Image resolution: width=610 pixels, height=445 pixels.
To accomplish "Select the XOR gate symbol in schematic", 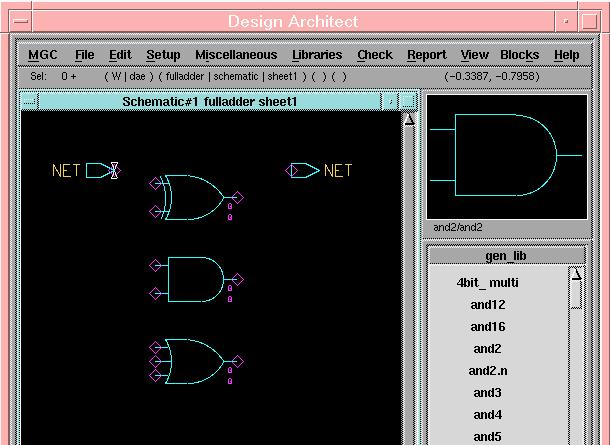I will [x=195, y=197].
